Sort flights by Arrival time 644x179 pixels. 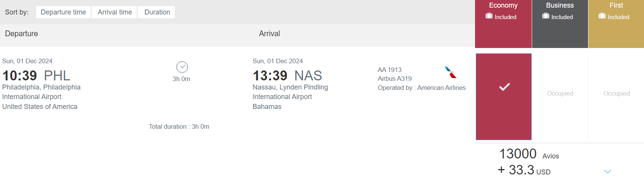[x=115, y=12]
